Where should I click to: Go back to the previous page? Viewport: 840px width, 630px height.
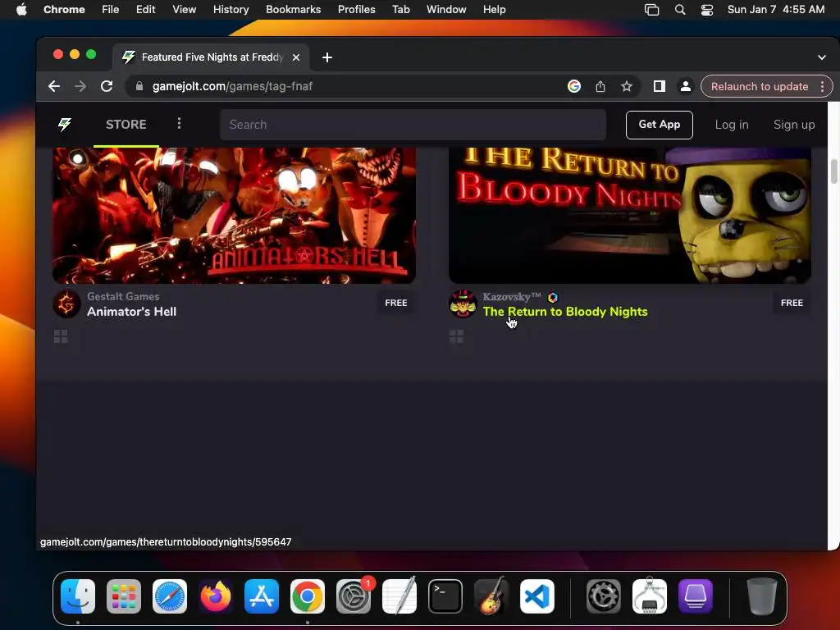tap(53, 86)
